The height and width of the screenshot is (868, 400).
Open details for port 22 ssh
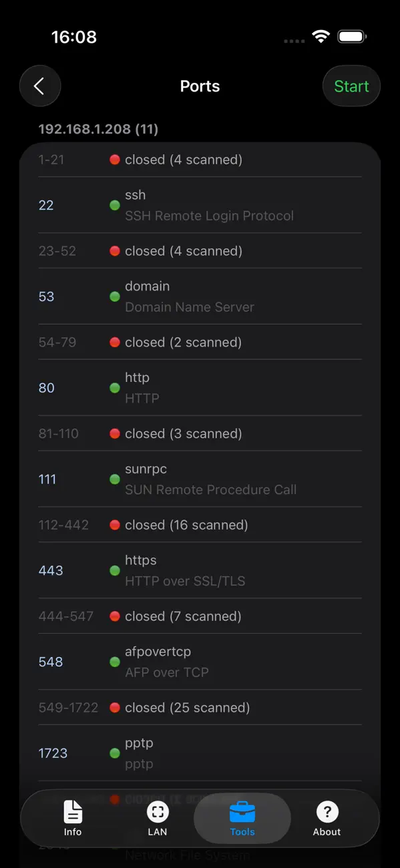coord(200,205)
